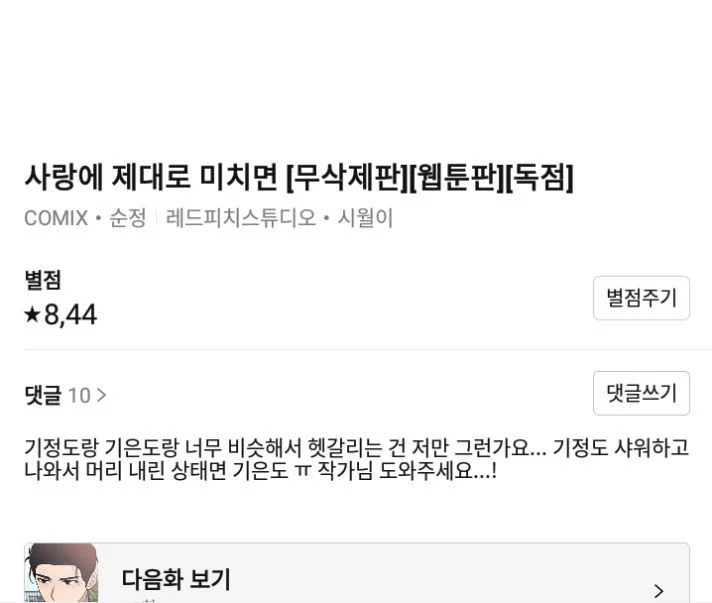Viewport: 712px width, 603px height.
Task: Click the 별점주기 rating button
Action: 641,298
